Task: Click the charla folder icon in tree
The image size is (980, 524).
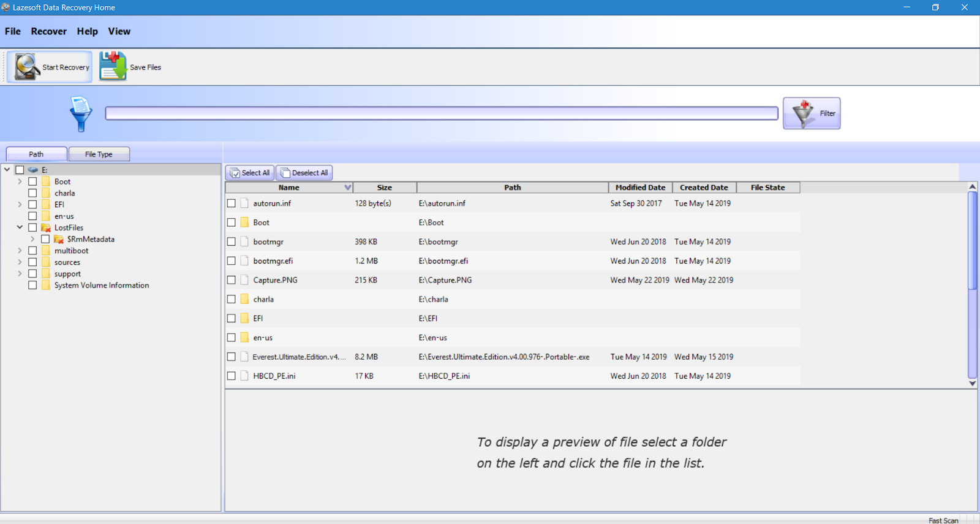Action: click(x=46, y=193)
